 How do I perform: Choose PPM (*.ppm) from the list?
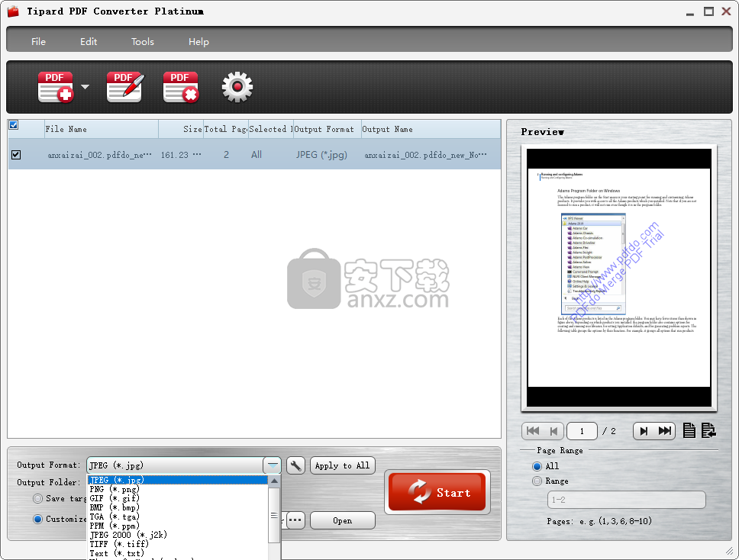pos(178,526)
